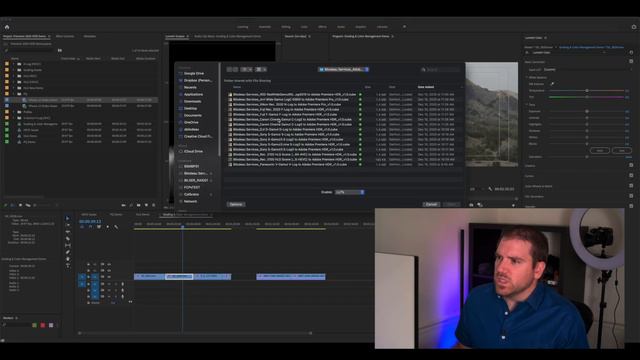Select the Selection tool in Tools panel
Screen dimensions: 640x360
[x=68, y=218]
